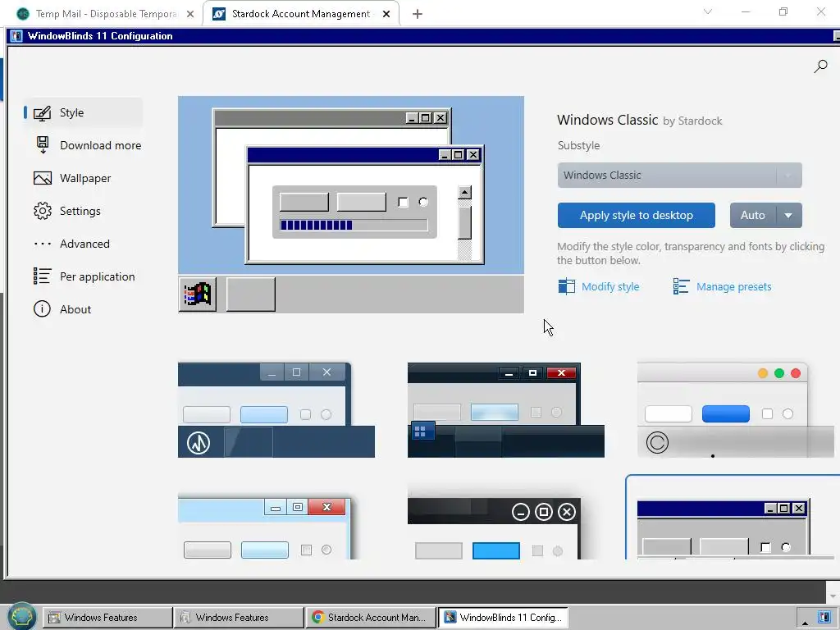840x630 pixels.
Task: Expand the Auto dropdown arrow
Action: pyautogui.click(x=788, y=216)
